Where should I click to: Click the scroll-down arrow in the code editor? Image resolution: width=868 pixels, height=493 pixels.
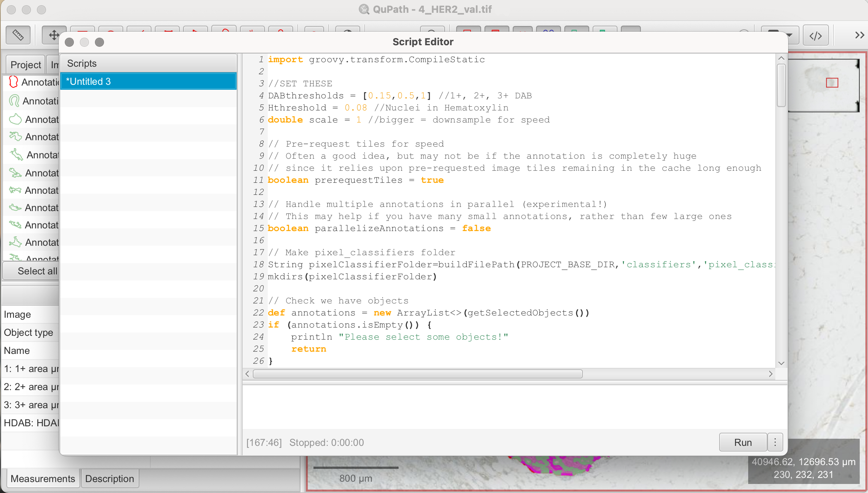781,363
